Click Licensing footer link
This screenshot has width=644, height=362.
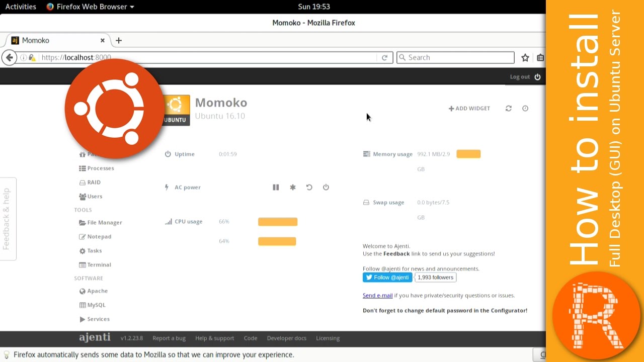328,338
